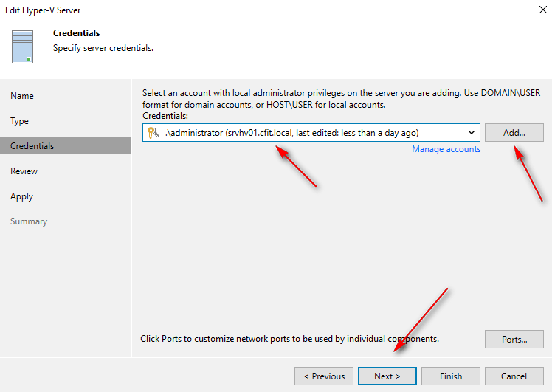Open the Manage accounts link
This screenshot has width=552, height=392.
pyautogui.click(x=446, y=149)
